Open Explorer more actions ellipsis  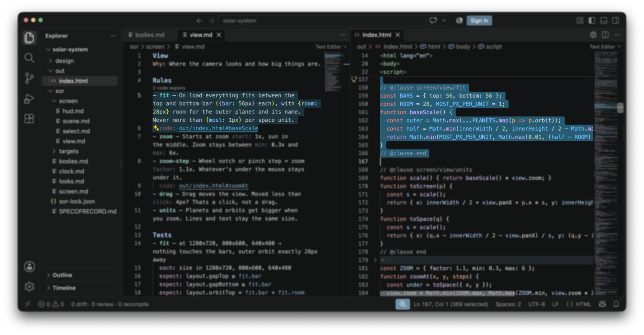pos(113,36)
